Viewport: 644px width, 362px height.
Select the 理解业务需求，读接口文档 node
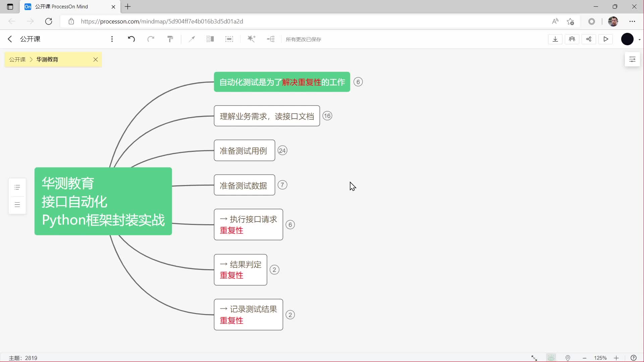(x=267, y=116)
